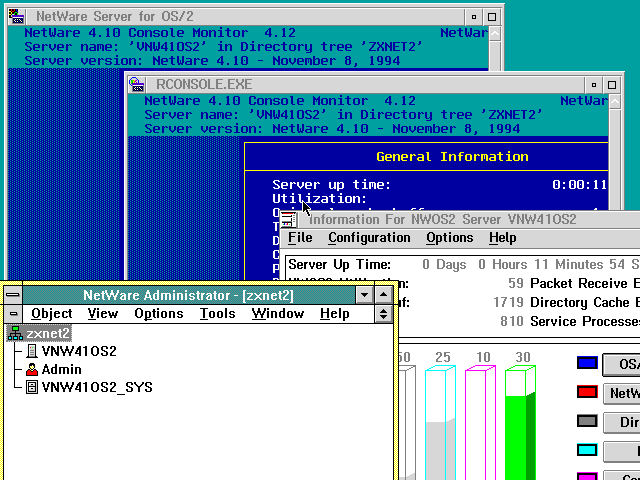This screenshot has height=480, width=640.
Task: Click the Service Processes value 810
Action: [x=512, y=322]
